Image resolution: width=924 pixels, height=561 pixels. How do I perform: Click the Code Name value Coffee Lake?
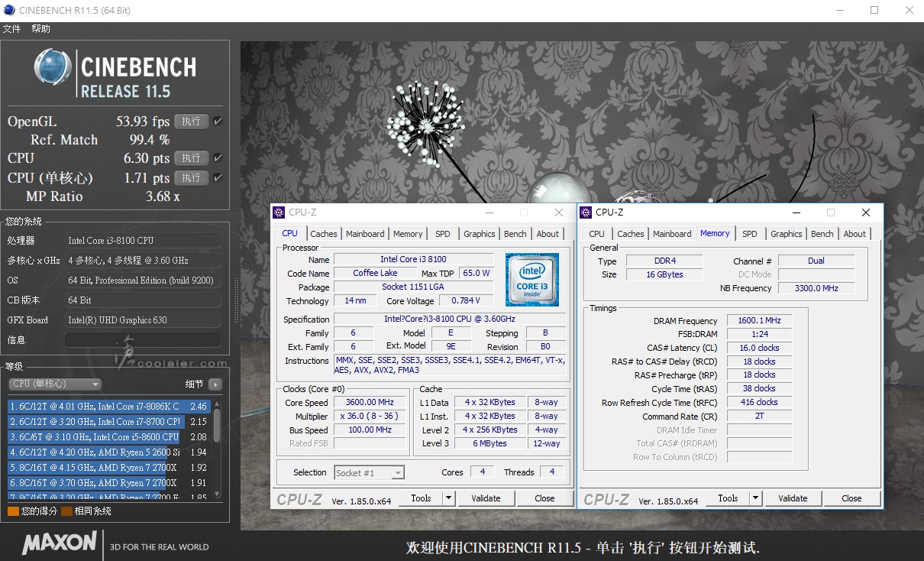click(375, 274)
